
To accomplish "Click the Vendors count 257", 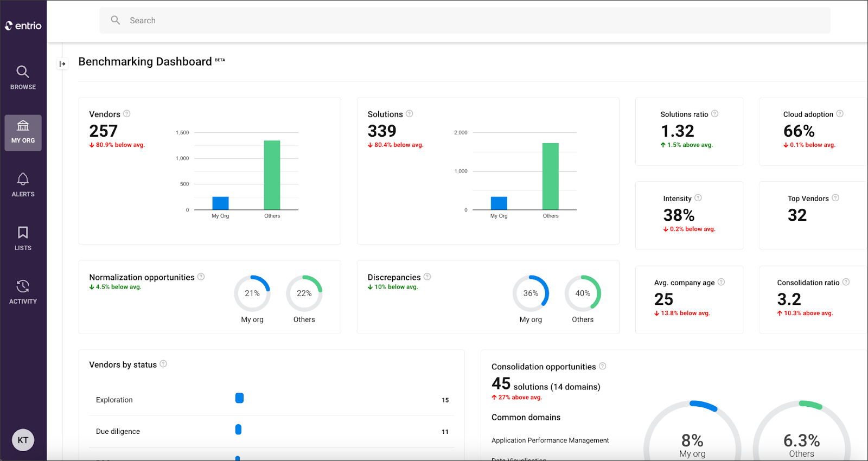I will [104, 131].
